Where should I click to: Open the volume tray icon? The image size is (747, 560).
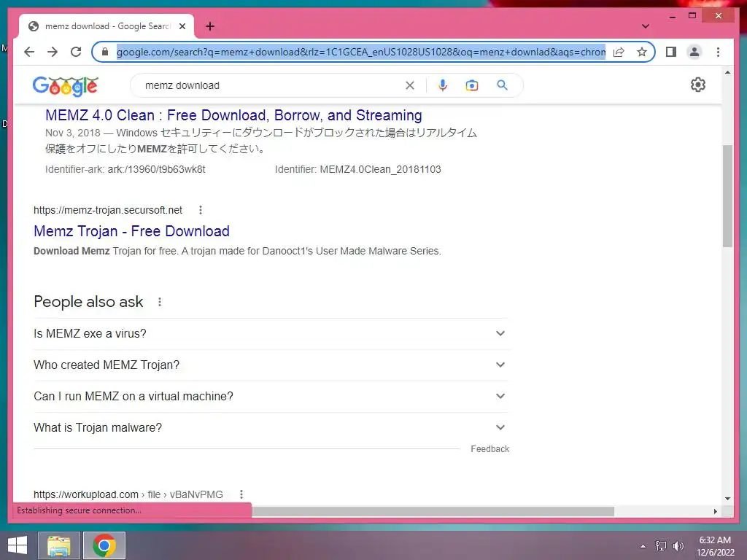678,545
